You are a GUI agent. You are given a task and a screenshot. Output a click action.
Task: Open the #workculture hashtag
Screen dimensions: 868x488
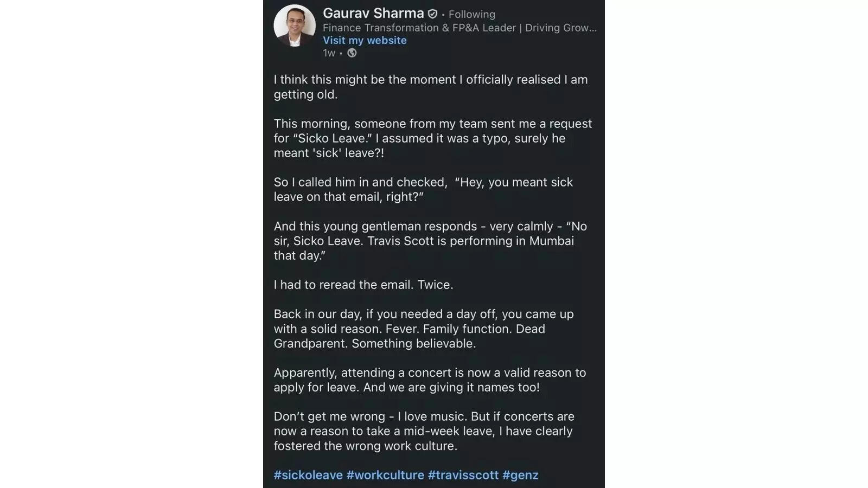(x=385, y=475)
